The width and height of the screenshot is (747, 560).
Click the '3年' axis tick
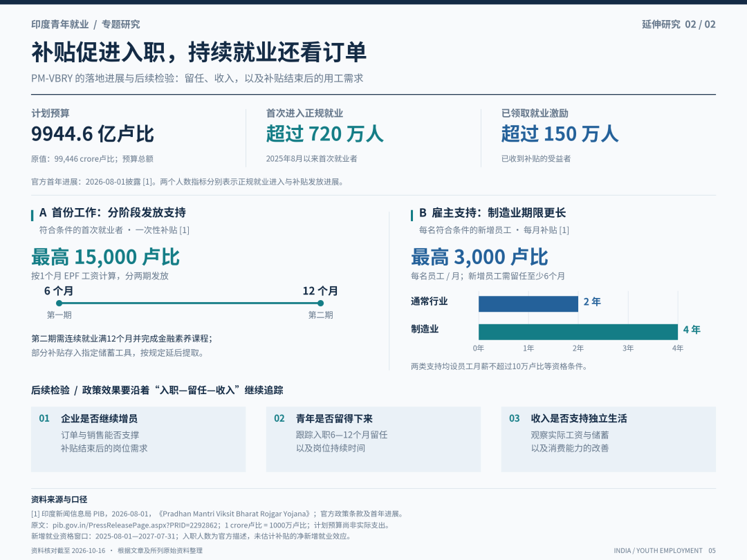(x=628, y=348)
